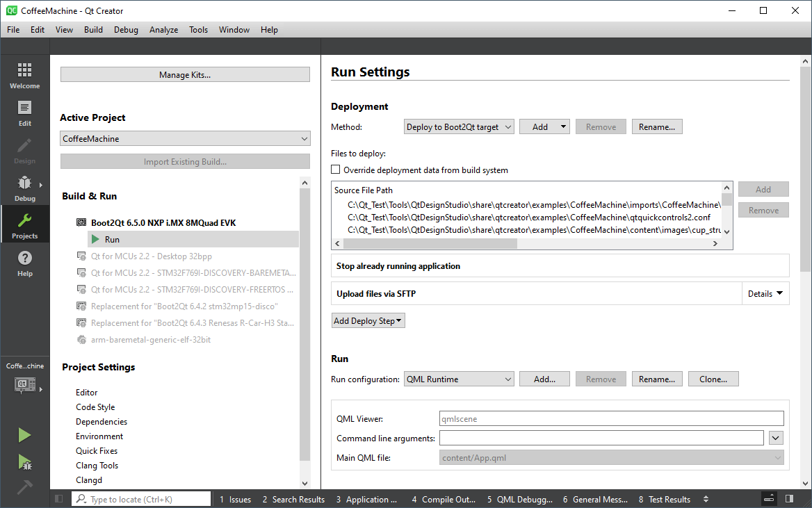Screen dimensions: 812x508
Task: Open Help mode in sidebar
Action: [24, 263]
